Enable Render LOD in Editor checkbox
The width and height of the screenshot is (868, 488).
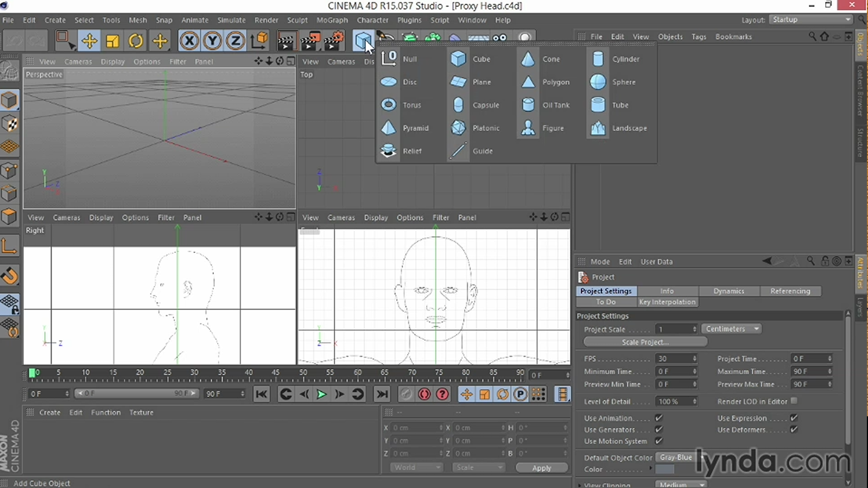(794, 401)
